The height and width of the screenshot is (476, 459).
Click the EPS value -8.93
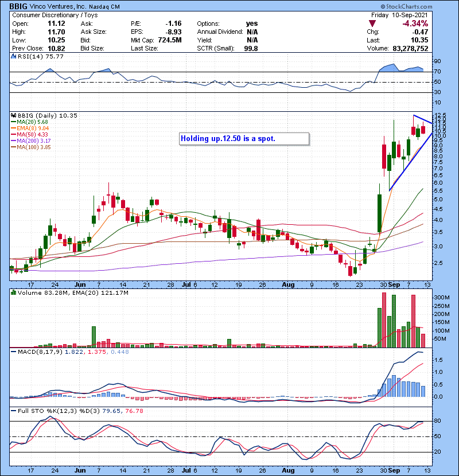point(173,32)
